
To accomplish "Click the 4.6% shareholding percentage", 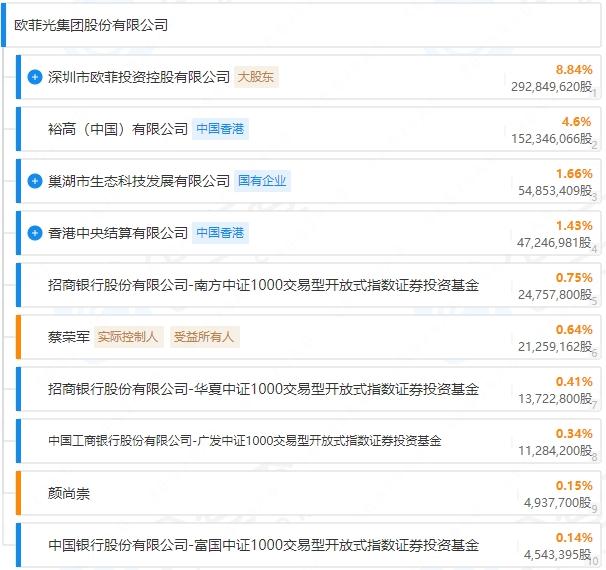I will 576,122.
